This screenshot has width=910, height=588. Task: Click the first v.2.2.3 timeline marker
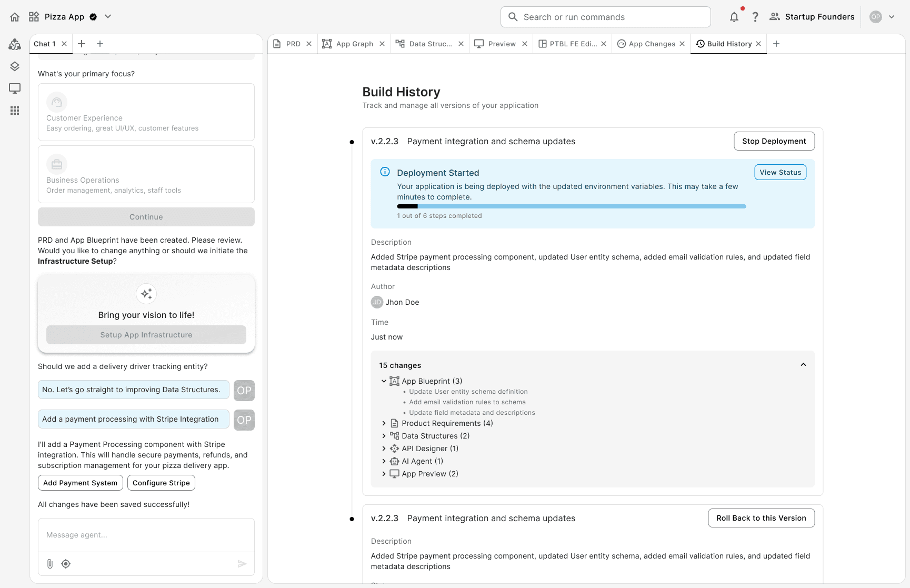click(352, 142)
